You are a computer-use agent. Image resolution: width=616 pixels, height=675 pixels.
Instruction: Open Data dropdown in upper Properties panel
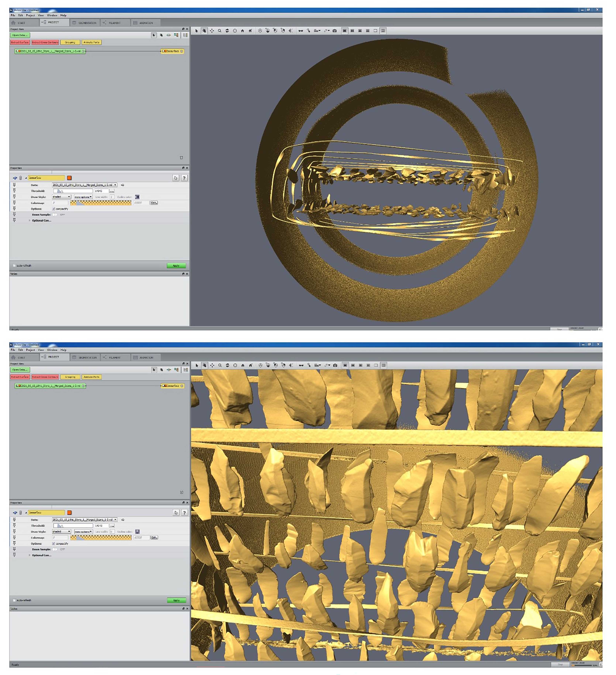85,185
